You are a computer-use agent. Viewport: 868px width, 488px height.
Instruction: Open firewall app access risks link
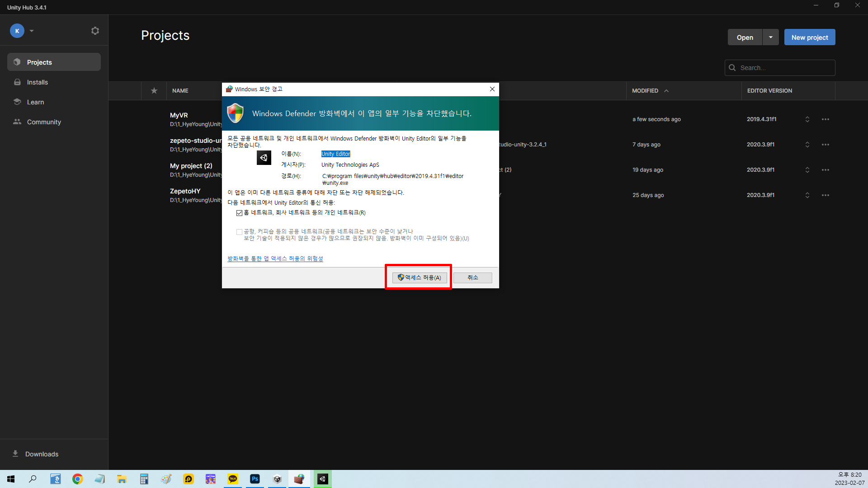click(275, 258)
